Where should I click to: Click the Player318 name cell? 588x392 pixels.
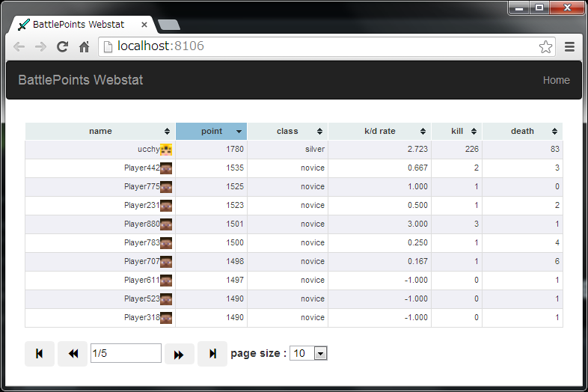point(100,318)
